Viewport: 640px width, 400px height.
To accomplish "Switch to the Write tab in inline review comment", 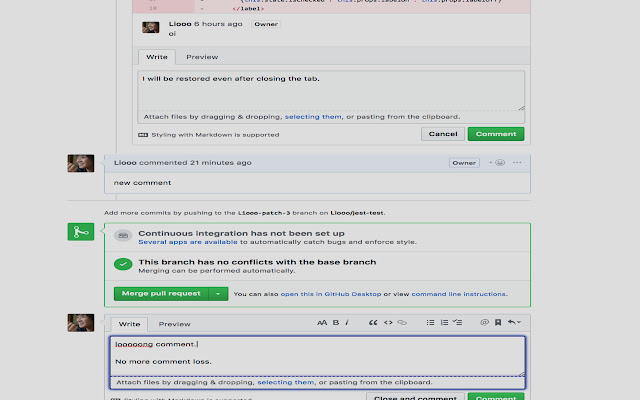I will click(157, 57).
